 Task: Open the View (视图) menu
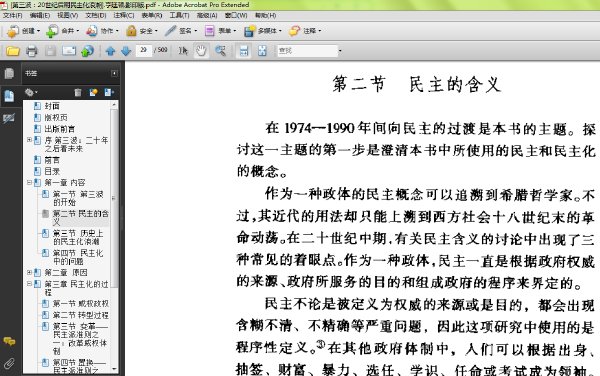(67, 15)
